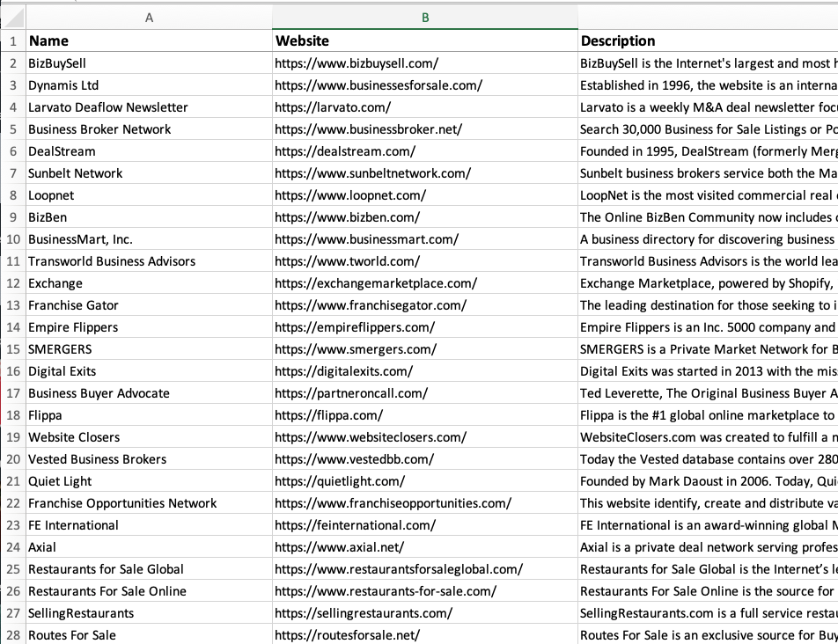Open the bizbuysell.com URL cell
838x644 pixels.
pyautogui.click(x=357, y=63)
